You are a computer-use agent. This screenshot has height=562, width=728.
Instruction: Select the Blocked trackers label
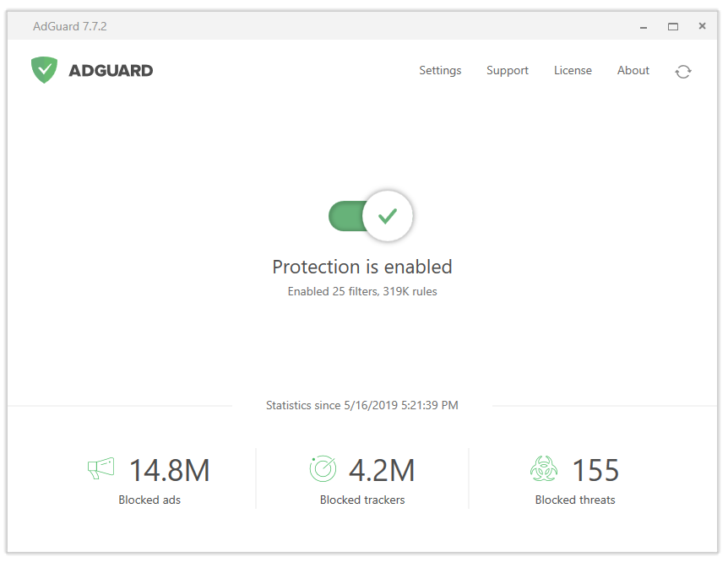coord(362,500)
